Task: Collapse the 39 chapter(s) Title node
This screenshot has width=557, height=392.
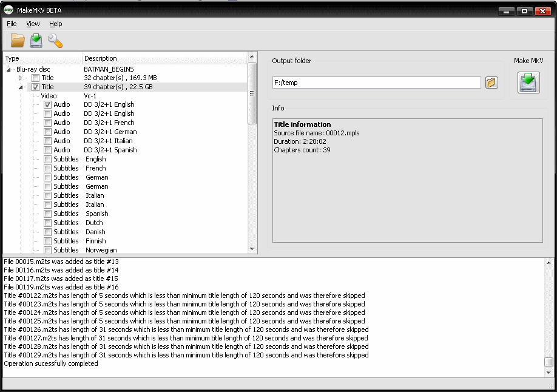Action: 21,87
